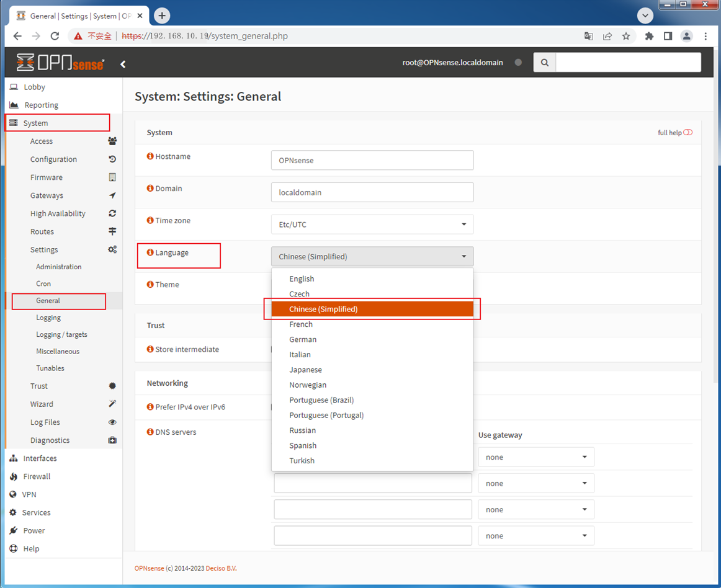Click the High Availability refresh icon
Image resolution: width=721 pixels, height=588 pixels.
click(x=112, y=213)
